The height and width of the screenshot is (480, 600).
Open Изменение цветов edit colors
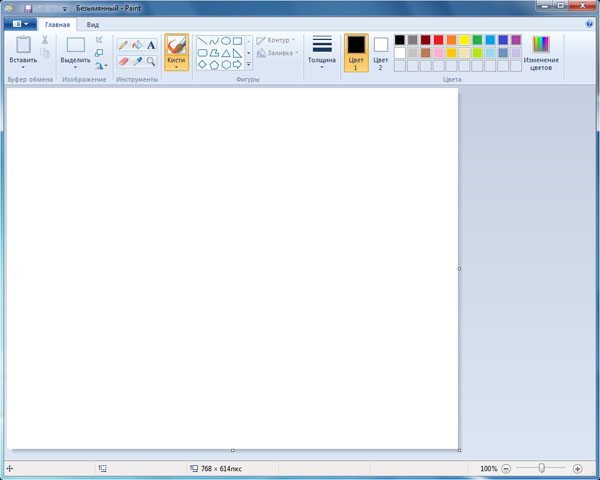[x=541, y=53]
